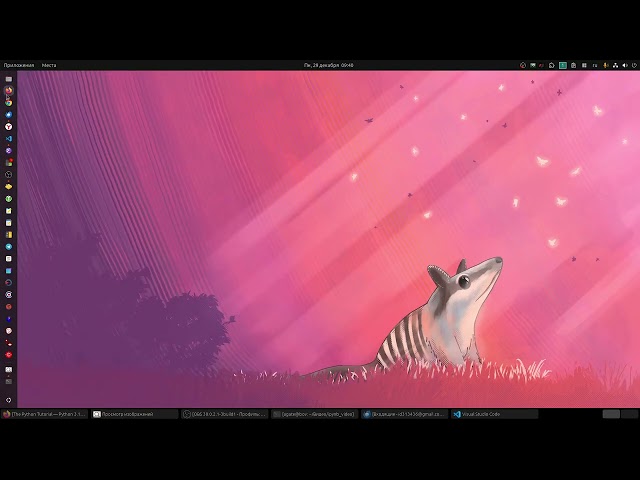The image size is (640, 480).
Task: Open the Приложения menu
Action: pos(18,65)
